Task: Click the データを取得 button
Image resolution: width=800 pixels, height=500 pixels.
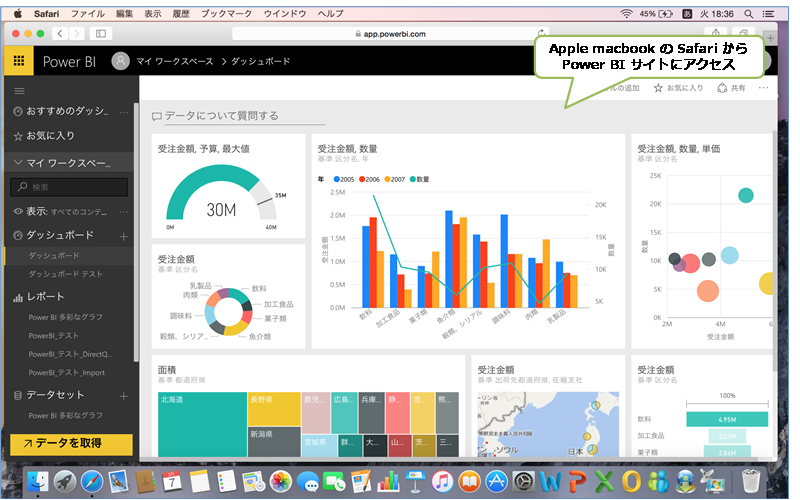Action: coord(71,444)
